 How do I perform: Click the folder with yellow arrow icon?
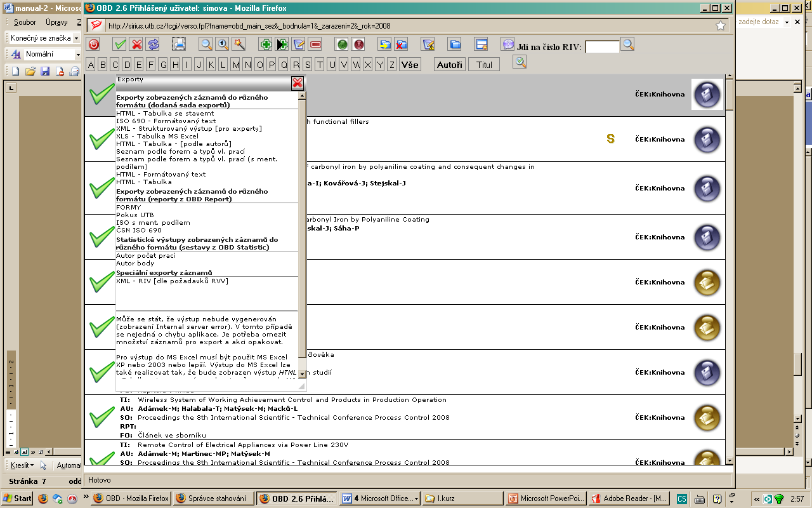click(x=384, y=44)
